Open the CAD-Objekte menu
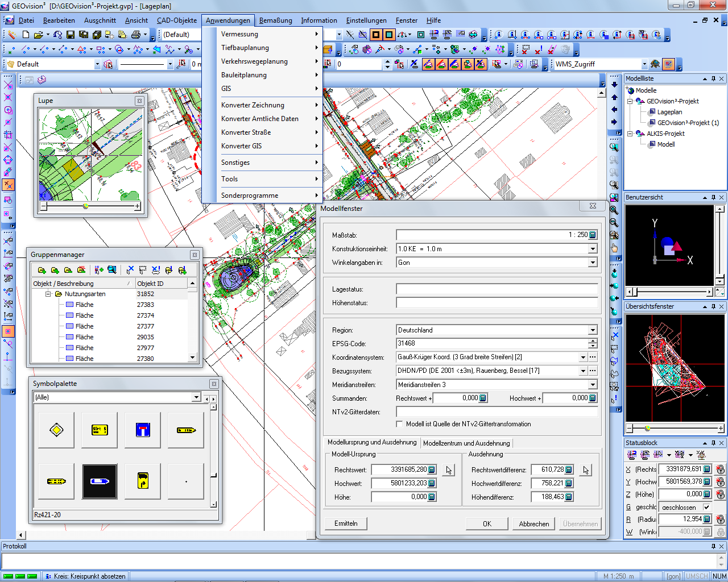The width and height of the screenshot is (728, 582). pyautogui.click(x=177, y=20)
